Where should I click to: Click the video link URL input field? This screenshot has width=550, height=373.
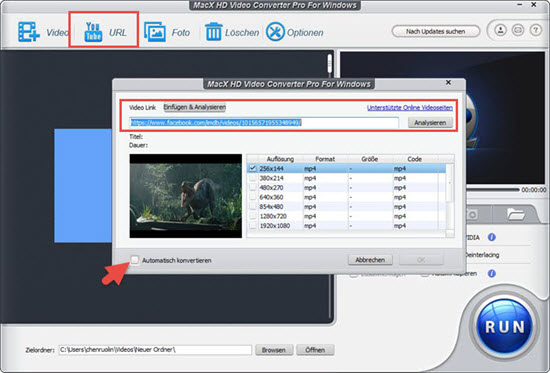(264, 122)
